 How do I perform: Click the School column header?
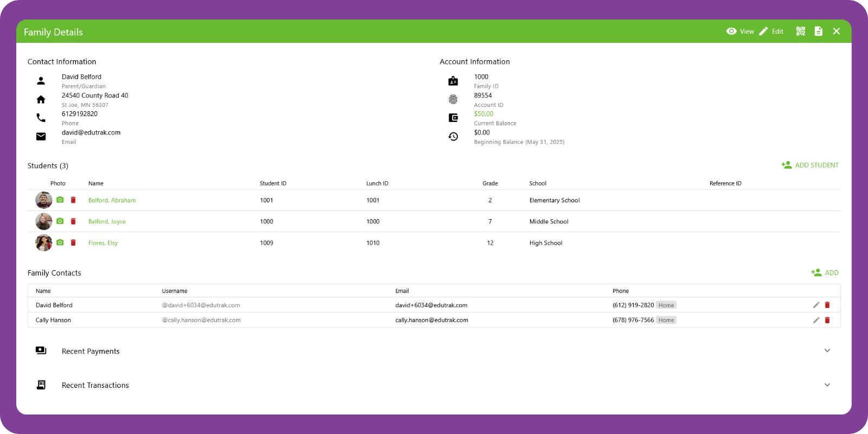(x=538, y=183)
